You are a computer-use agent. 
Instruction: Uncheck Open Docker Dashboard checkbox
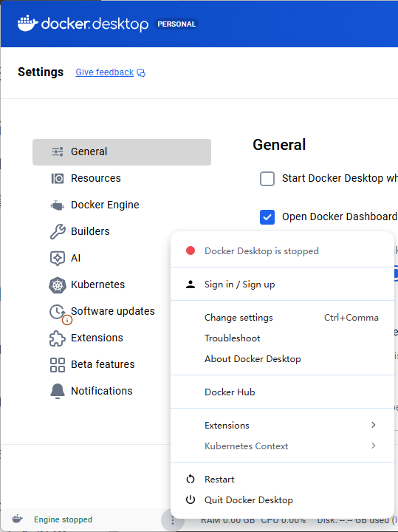[267, 217]
